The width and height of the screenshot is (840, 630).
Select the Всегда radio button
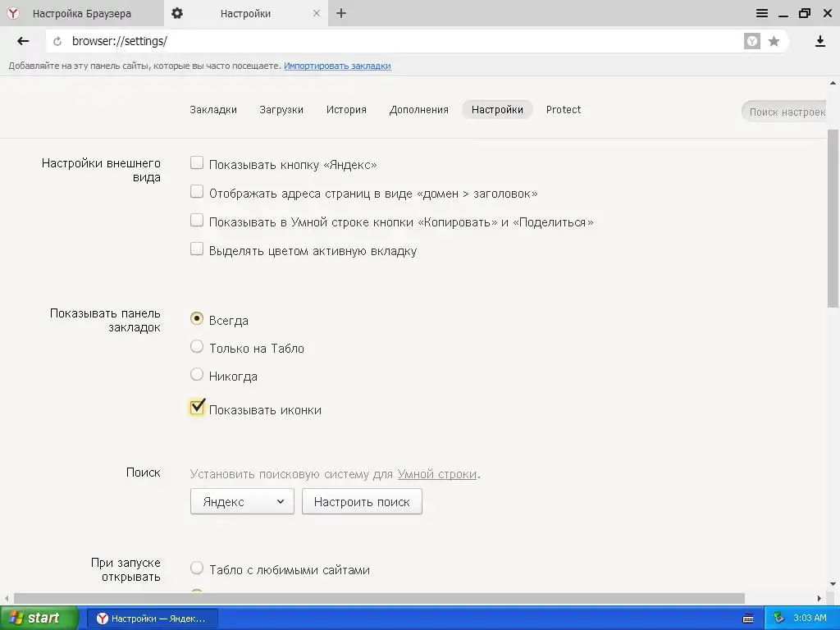click(x=197, y=318)
